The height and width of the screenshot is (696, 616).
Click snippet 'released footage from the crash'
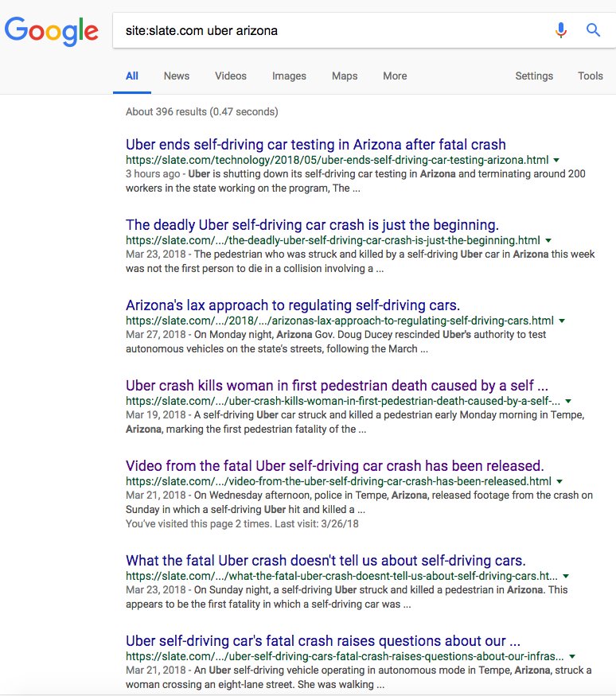359,502
